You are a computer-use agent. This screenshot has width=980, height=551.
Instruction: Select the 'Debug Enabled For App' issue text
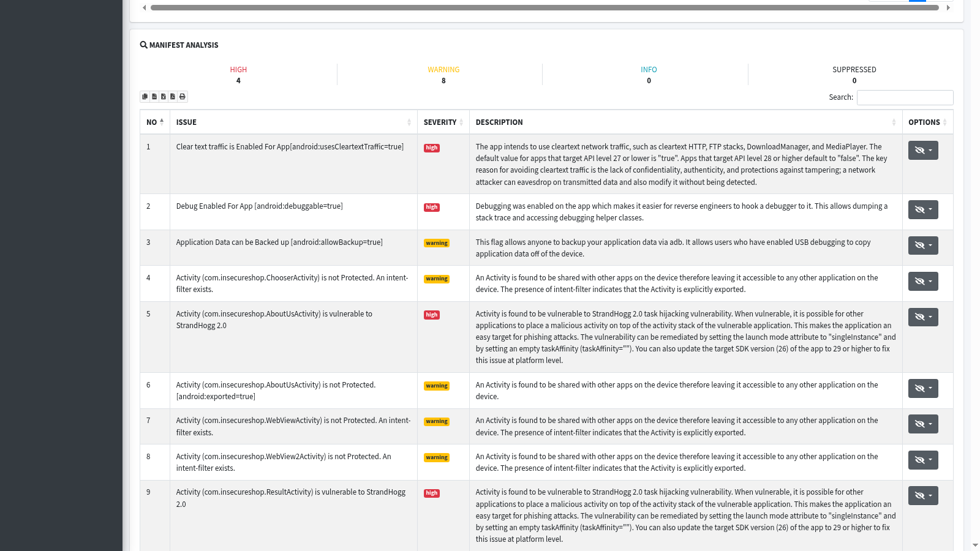point(259,206)
